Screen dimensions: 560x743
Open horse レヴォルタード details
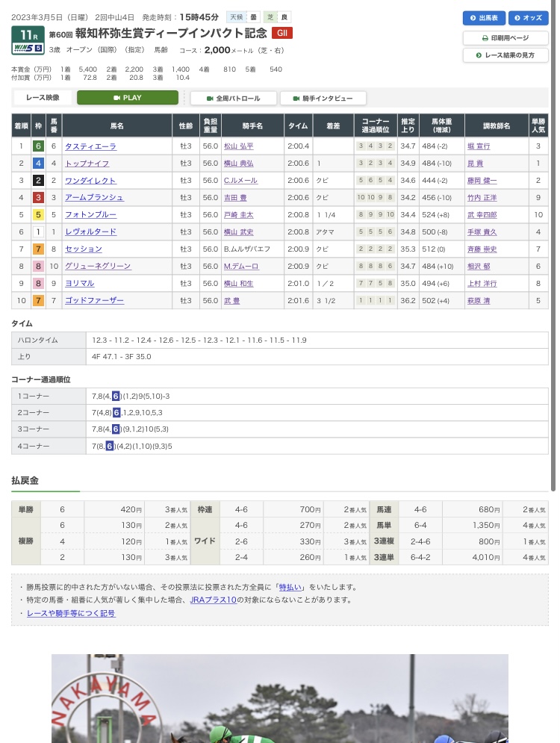90,231
